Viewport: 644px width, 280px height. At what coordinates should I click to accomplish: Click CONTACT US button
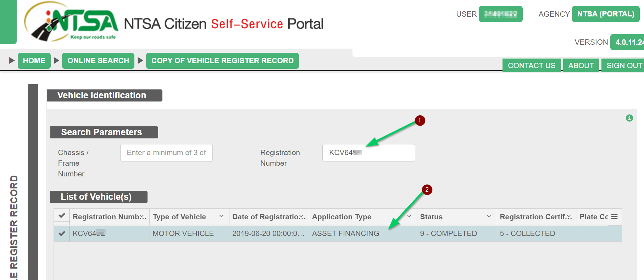(532, 66)
